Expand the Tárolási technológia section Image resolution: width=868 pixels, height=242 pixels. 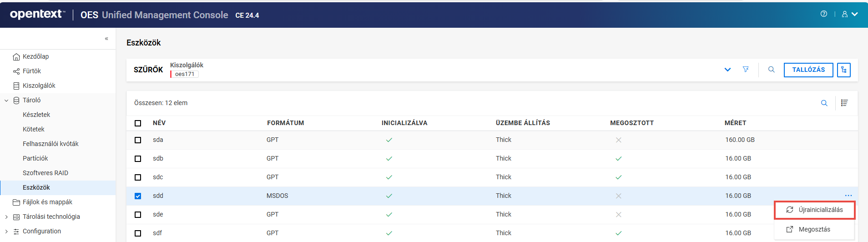point(6,217)
